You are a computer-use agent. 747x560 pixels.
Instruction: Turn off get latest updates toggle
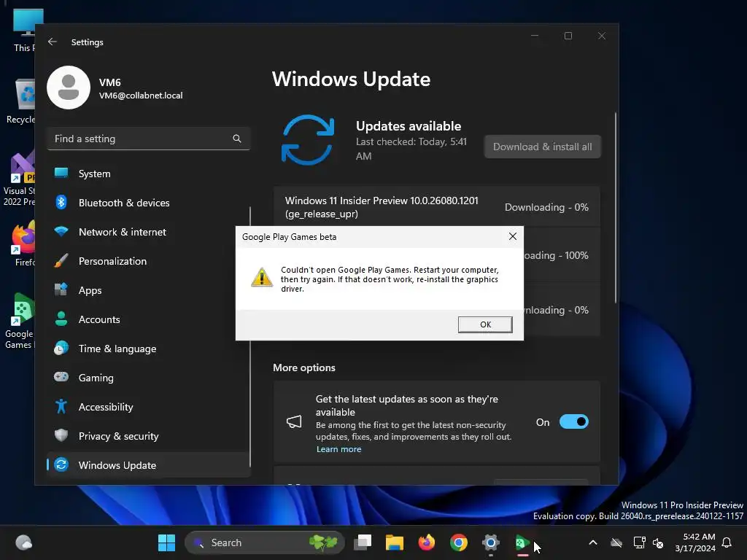[x=574, y=422]
